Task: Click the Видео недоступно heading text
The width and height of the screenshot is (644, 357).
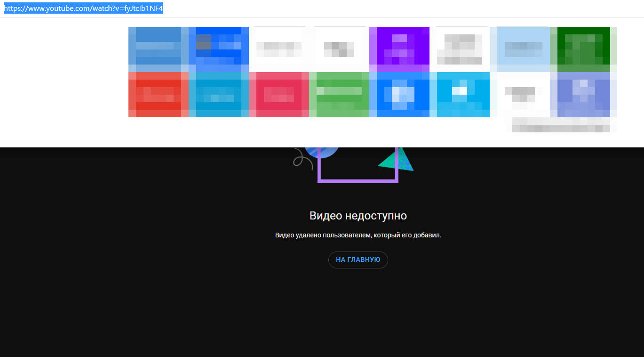Action: point(358,216)
